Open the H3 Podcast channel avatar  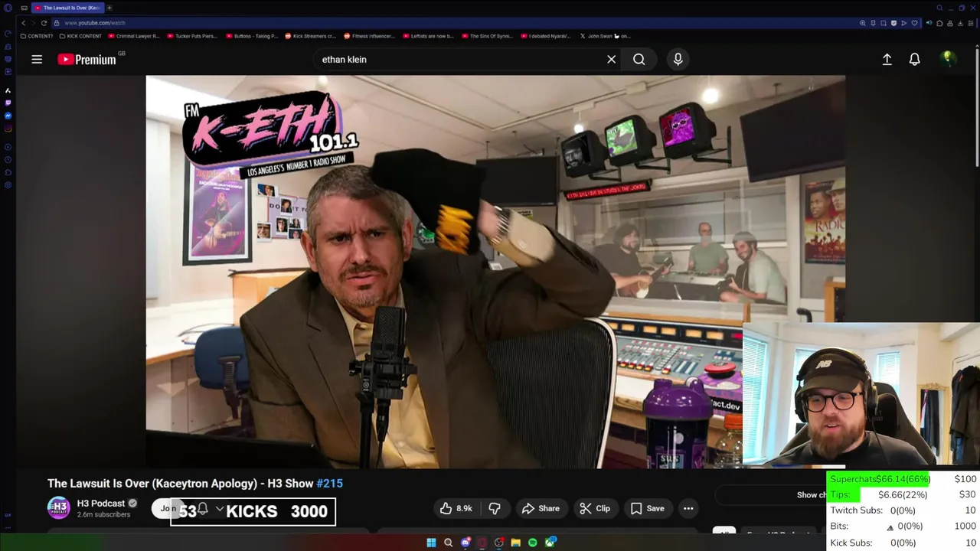59,508
